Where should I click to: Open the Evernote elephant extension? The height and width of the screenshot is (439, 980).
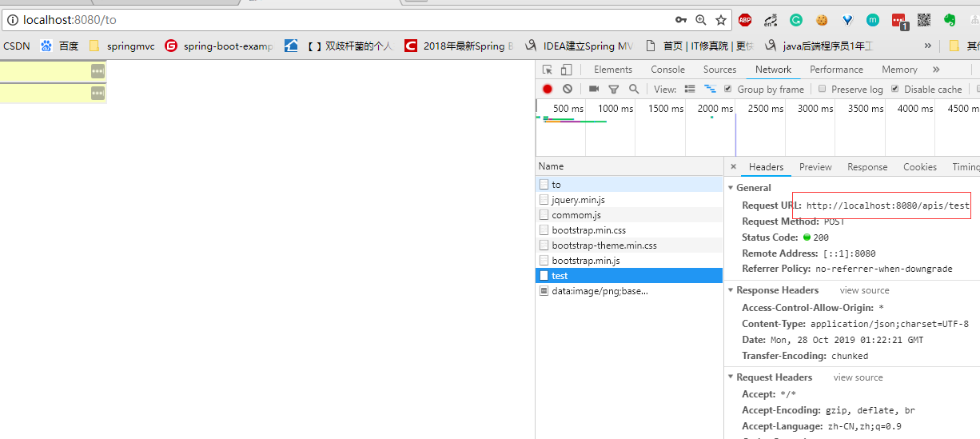[x=950, y=21]
